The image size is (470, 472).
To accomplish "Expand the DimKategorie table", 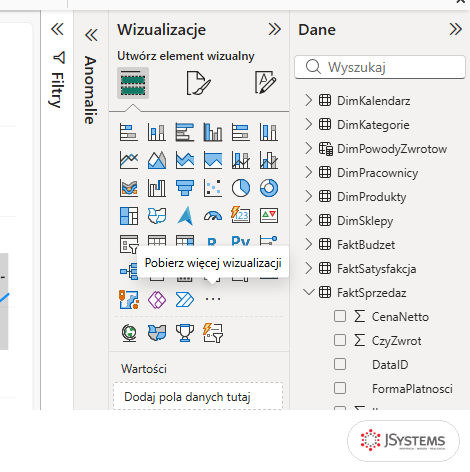I will pos(309,124).
